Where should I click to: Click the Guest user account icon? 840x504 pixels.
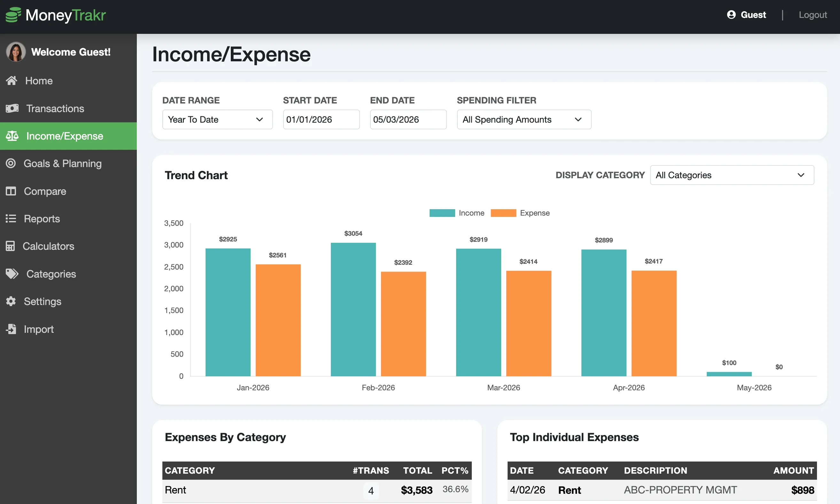click(x=731, y=15)
